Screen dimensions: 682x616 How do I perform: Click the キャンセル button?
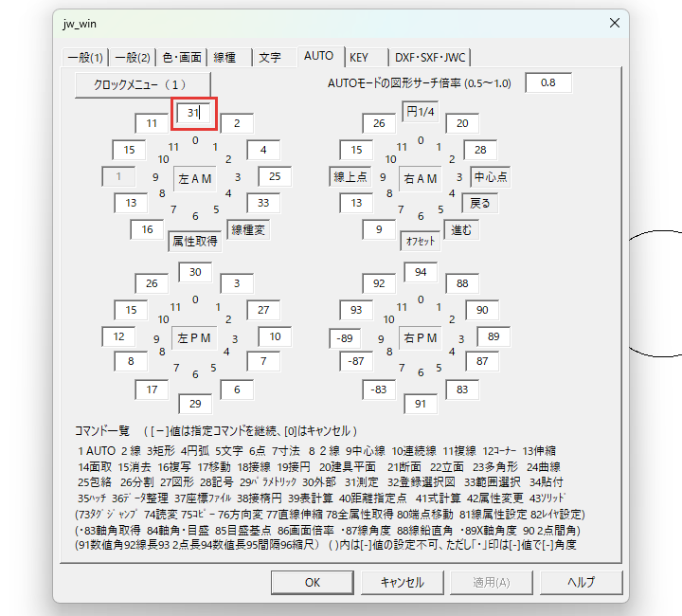click(x=403, y=583)
